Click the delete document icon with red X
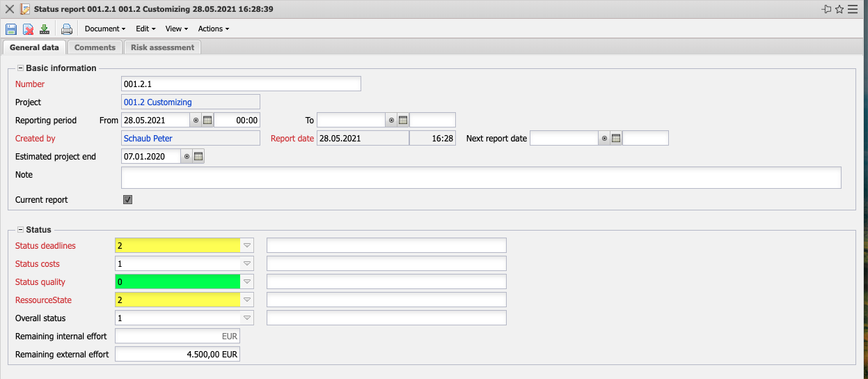The width and height of the screenshot is (868, 379). pos(29,29)
